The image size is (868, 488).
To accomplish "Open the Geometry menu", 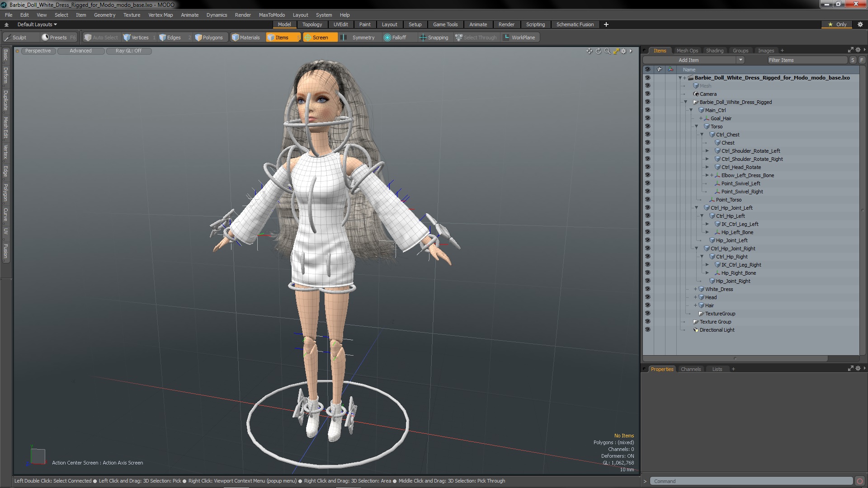I will coord(104,15).
